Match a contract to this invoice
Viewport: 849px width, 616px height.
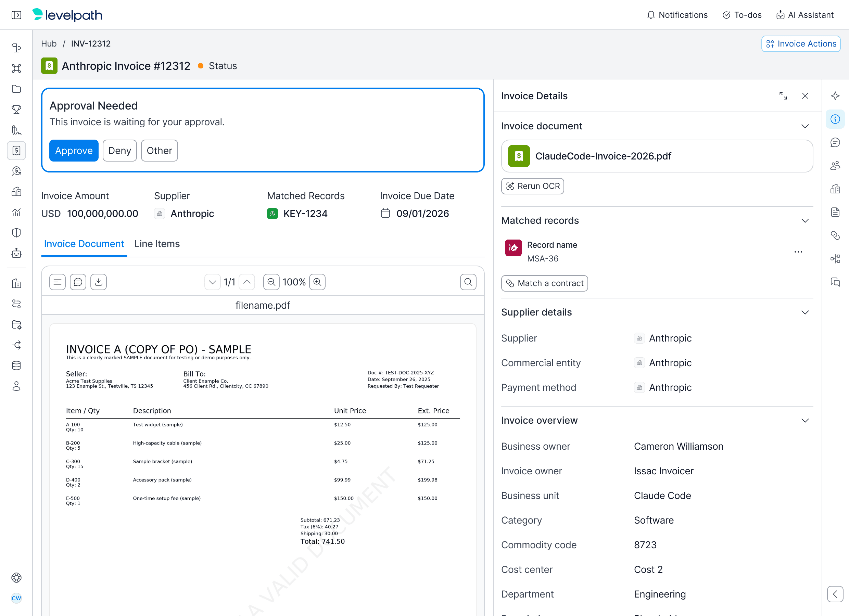click(x=544, y=283)
